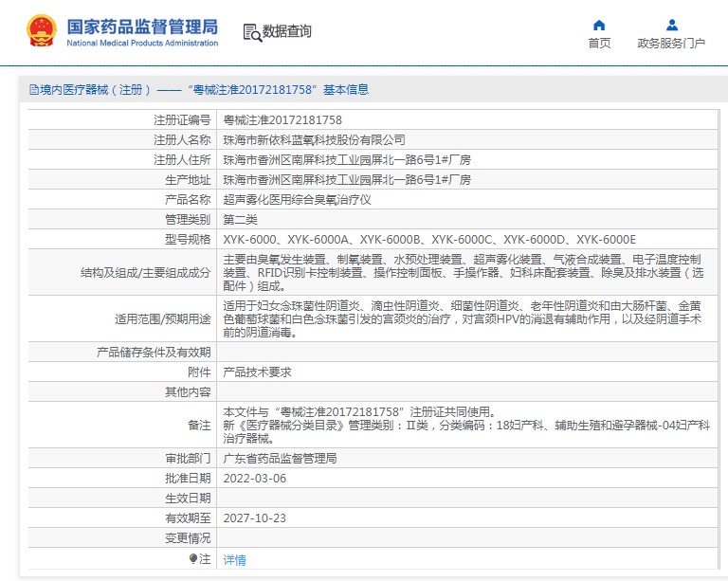
Task: Click National Medical Products Administration English text
Action: [x=142, y=44]
